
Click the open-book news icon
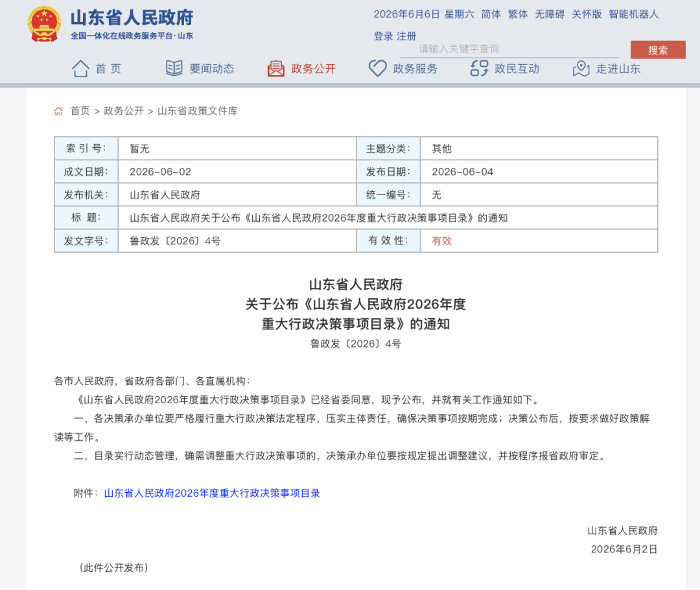pos(174,68)
